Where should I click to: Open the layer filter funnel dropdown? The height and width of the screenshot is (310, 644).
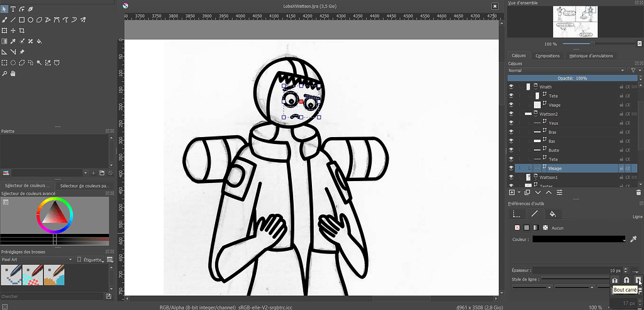pyautogui.click(x=635, y=70)
